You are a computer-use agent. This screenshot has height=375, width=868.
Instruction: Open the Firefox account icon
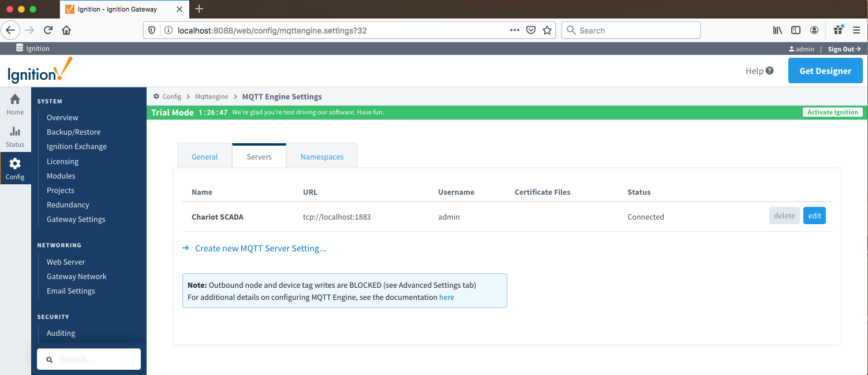click(814, 30)
